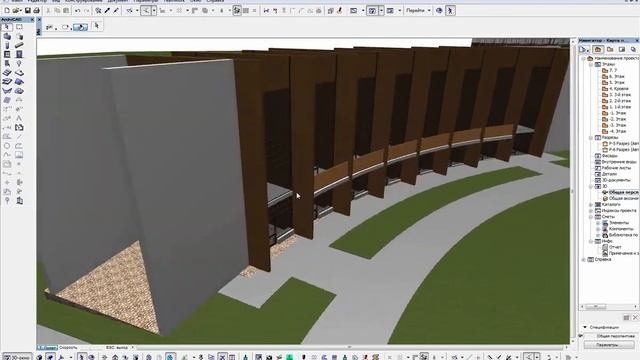Click the Pick Up Parameters eyedropper icon
The height and width of the screenshot is (360, 640).
[107, 11]
